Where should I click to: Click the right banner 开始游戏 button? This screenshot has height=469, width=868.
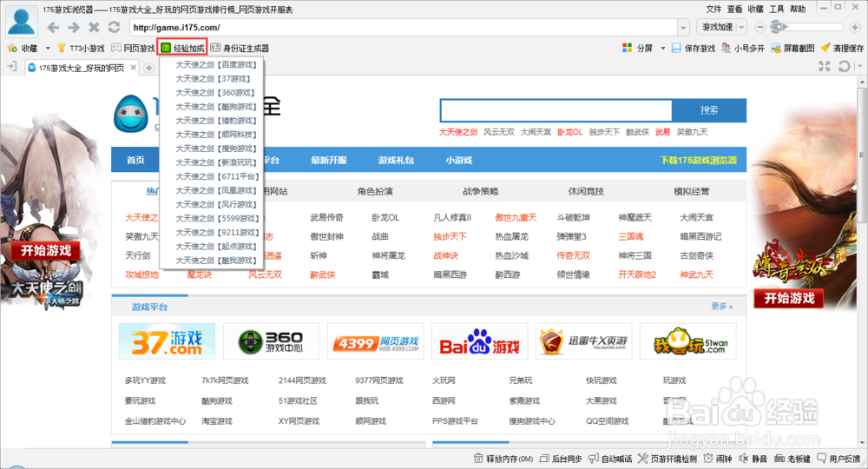(789, 299)
